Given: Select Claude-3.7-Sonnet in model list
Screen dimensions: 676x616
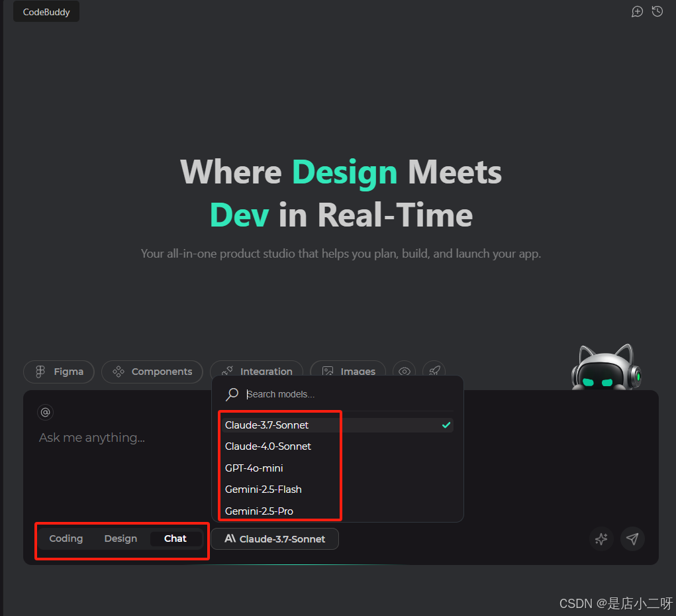Looking at the screenshot, I should pyautogui.click(x=337, y=425).
